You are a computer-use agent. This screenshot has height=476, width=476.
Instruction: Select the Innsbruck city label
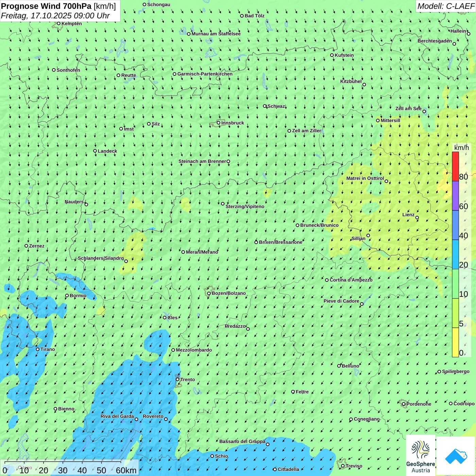[x=233, y=123]
